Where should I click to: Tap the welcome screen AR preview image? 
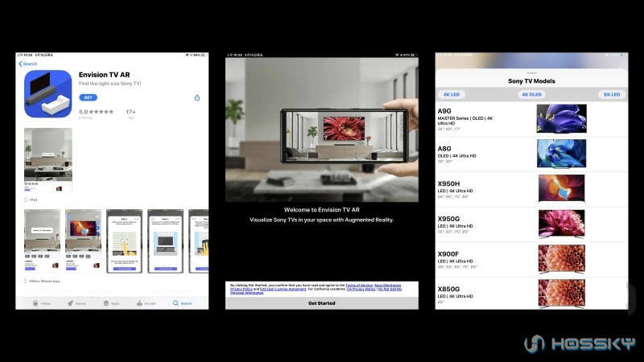[x=321, y=130]
